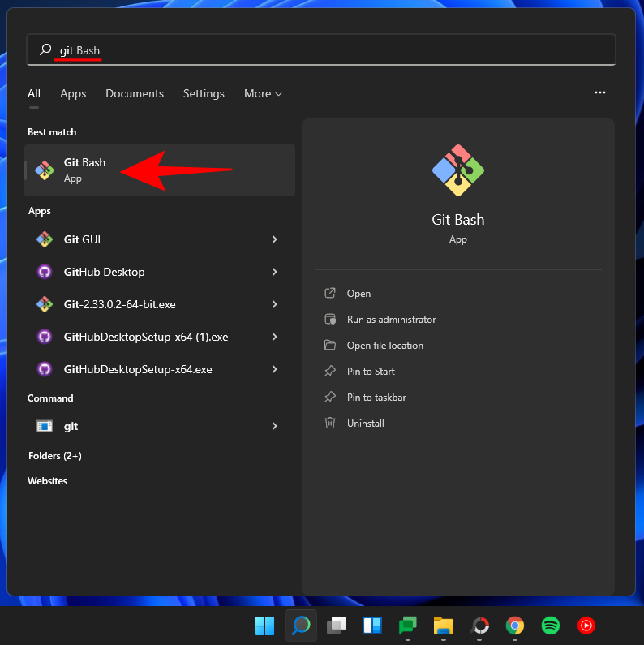Expand GitHub Desktop result chevron

(x=274, y=272)
